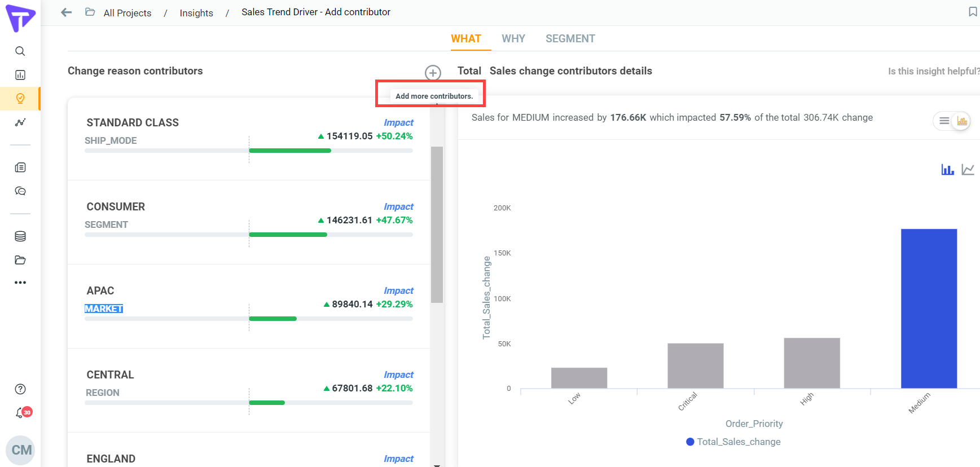Open the trend line icon in sidebar

pyautogui.click(x=20, y=122)
